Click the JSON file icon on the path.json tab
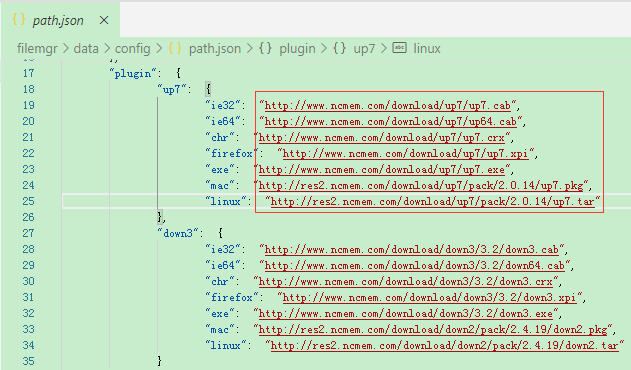 pyautogui.click(x=19, y=19)
